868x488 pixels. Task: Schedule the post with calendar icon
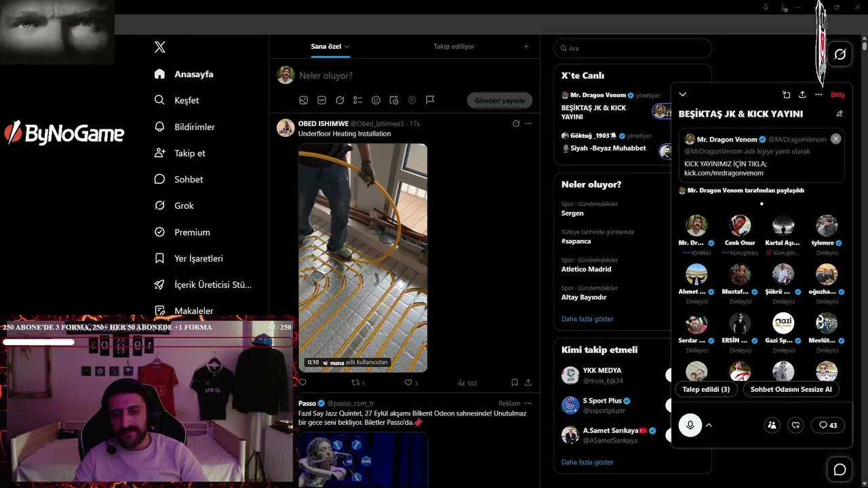[x=394, y=100]
